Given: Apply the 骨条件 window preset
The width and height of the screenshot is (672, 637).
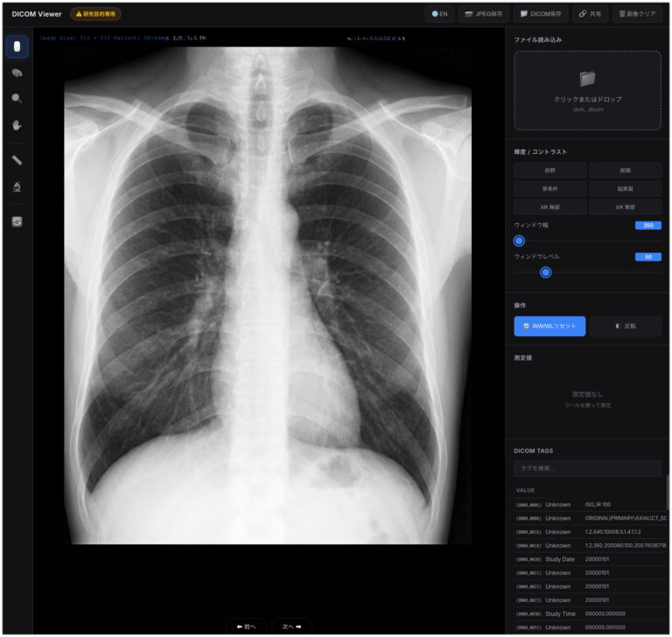Looking at the screenshot, I should click(x=549, y=189).
